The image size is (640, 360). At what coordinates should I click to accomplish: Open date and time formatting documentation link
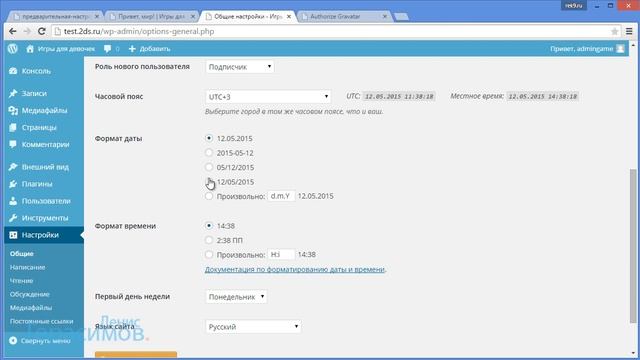coord(295,269)
